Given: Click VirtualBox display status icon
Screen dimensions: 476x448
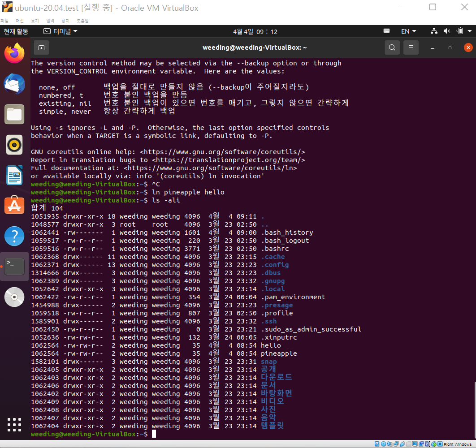Looking at the screenshot, I should pyautogui.click(x=415, y=444).
